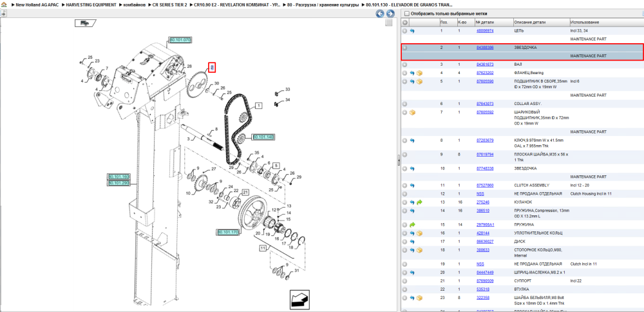Navigate to the previous diagram arrow

point(381,14)
